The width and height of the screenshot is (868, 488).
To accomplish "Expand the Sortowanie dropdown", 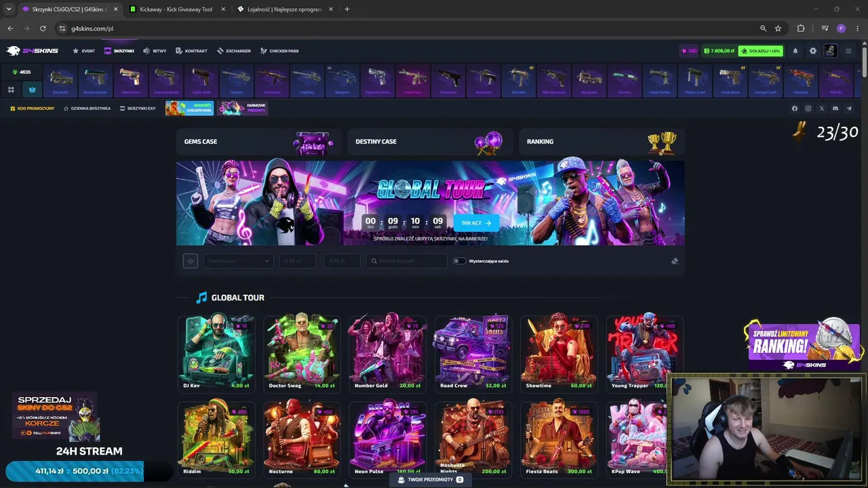I will pyautogui.click(x=239, y=261).
